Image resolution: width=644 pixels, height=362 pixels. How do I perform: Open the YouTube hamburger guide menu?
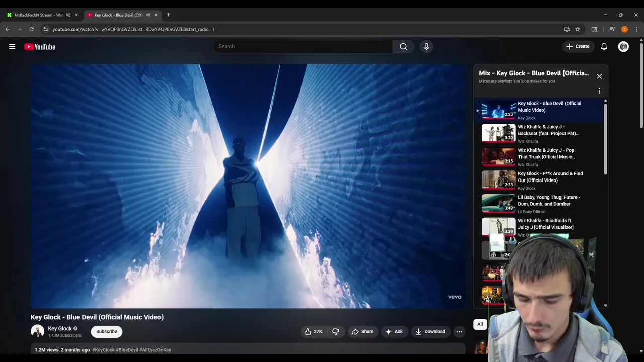coord(12,47)
